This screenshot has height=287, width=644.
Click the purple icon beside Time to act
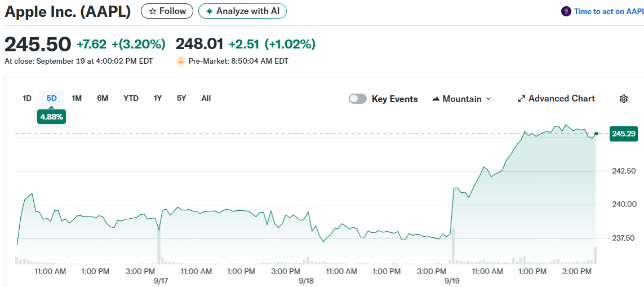pos(566,11)
